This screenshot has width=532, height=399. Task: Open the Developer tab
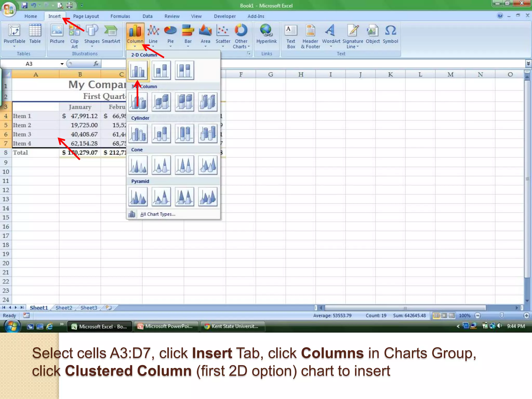[x=225, y=16]
